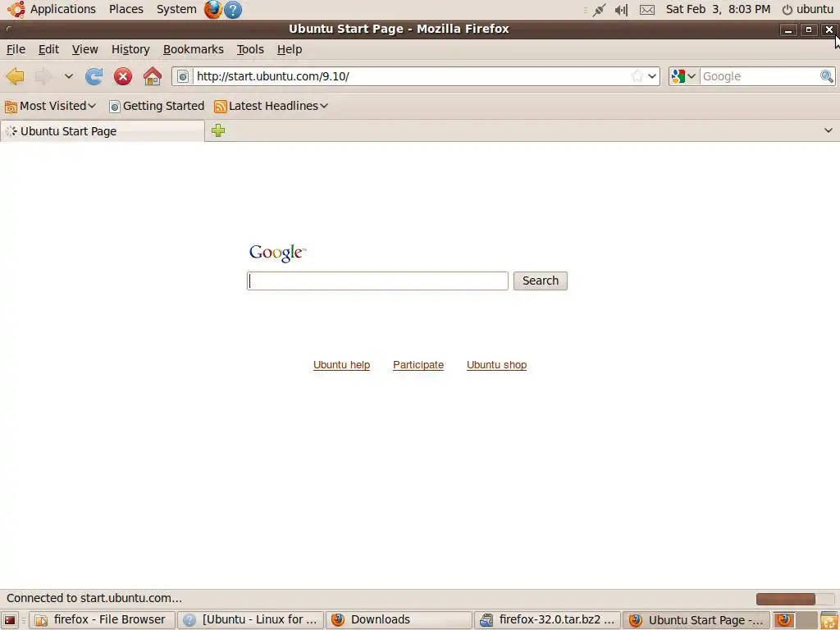Expand the address bar URL history dropdown
840x630 pixels.
pos(652,76)
